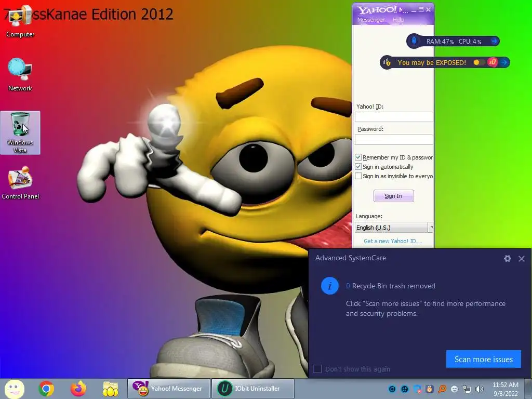Open Advanced SystemCare popup settings gear
The width and height of the screenshot is (532, 399).
point(507,259)
